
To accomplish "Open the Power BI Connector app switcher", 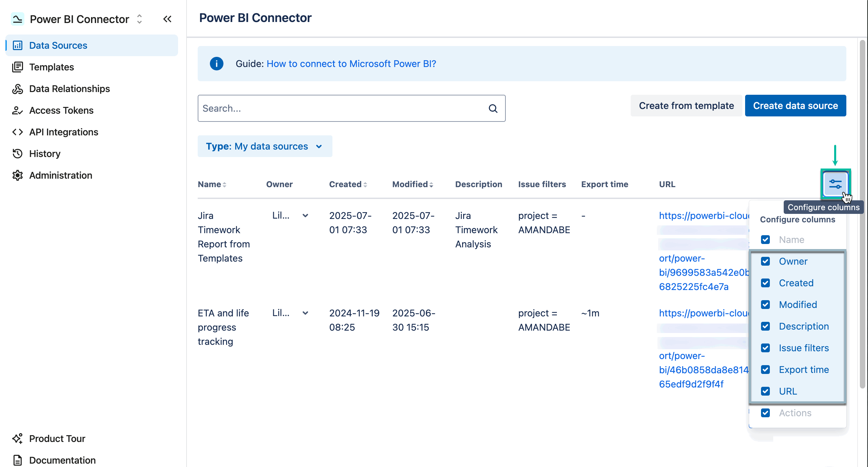I will [139, 19].
